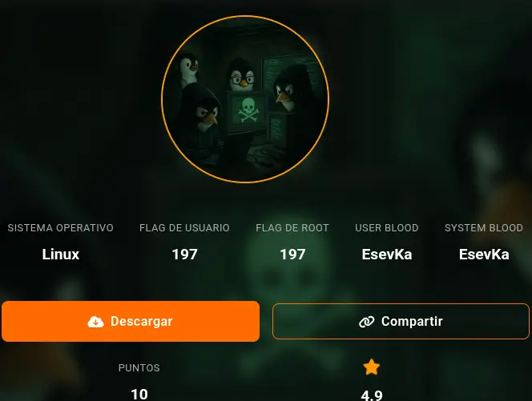This screenshot has width=532, height=401.
Task: Select the System Blood name EsevKa
Action: pyautogui.click(x=484, y=255)
